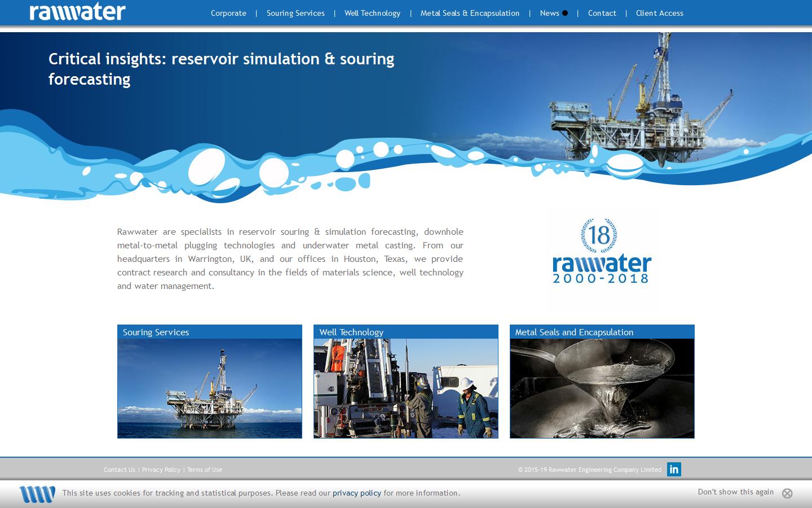Follow the privacy policy link in the cookie notice

(357, 493)
